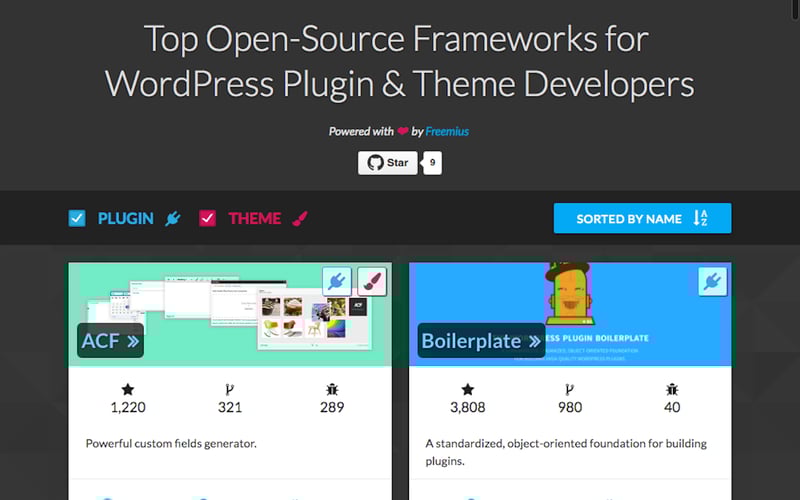Open the GitHub star count 9
This screenshot has height=500, width=800.
(x=432, y=163)
